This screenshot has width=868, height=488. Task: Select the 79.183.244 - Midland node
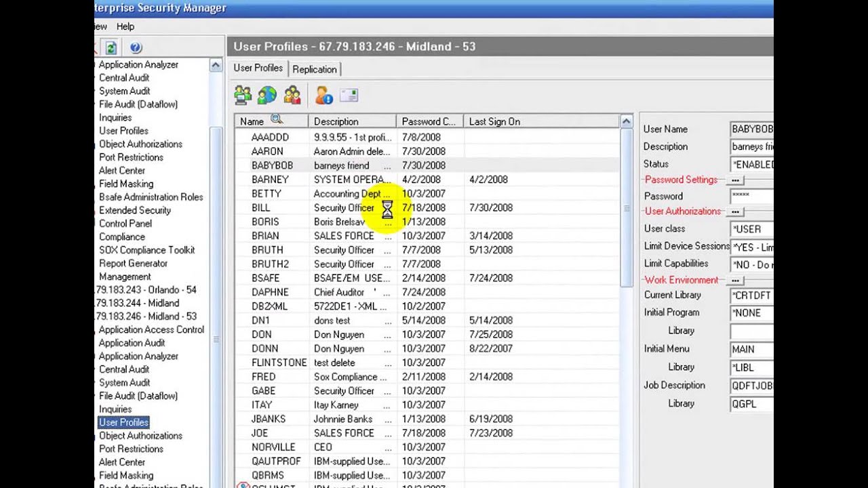[x=137, y=303]
